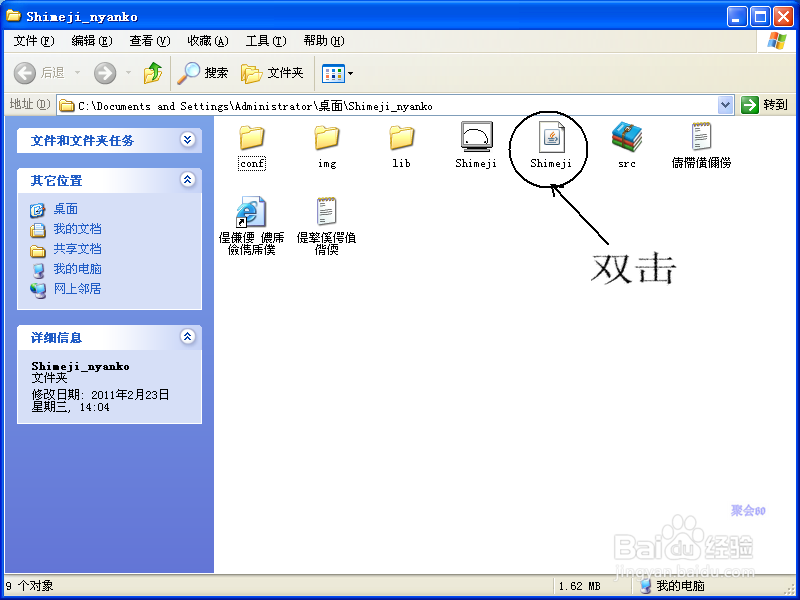Image resolution: width=800 pixels, height=600 pixels.
Task: Click the 我的电脑 computer icon in sidebar
Action: (x=38, y=270)
